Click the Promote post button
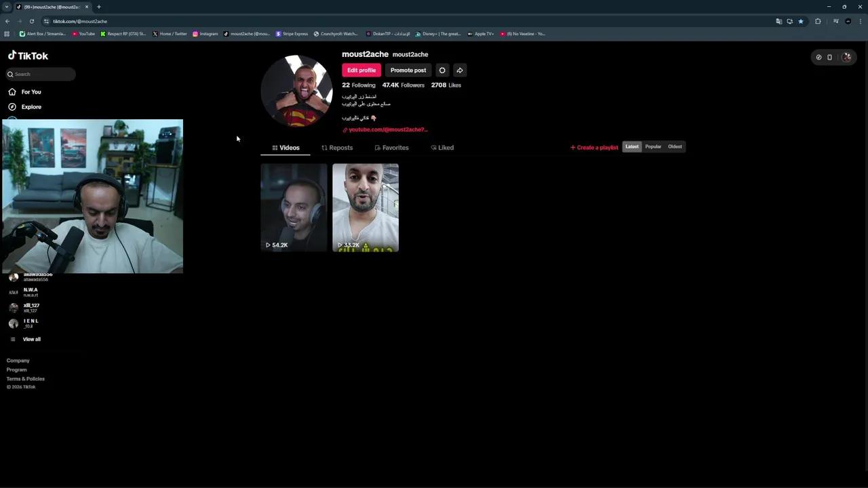Screen dimensions: 868x488 408,70
